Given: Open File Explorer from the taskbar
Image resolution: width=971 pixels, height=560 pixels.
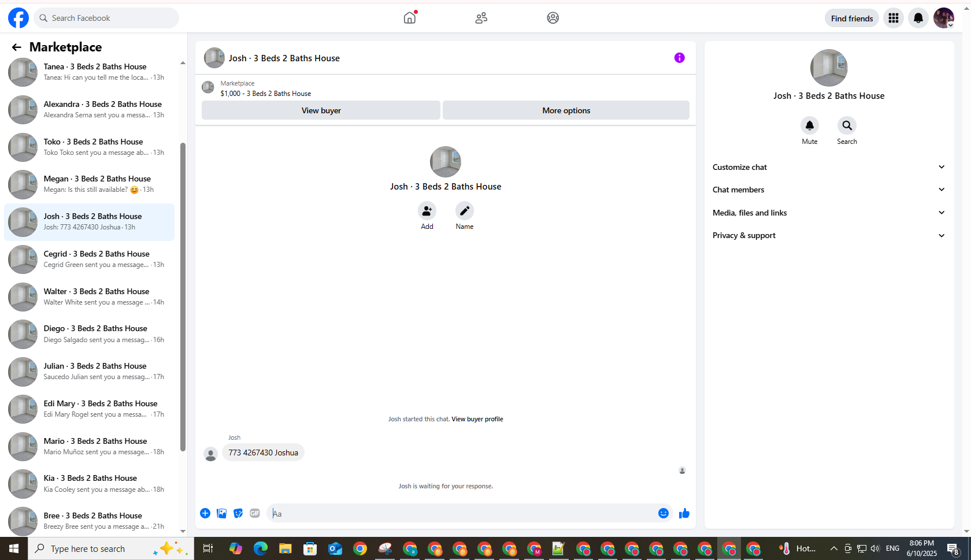Looking at the screenshot, I should click(286, 548).
